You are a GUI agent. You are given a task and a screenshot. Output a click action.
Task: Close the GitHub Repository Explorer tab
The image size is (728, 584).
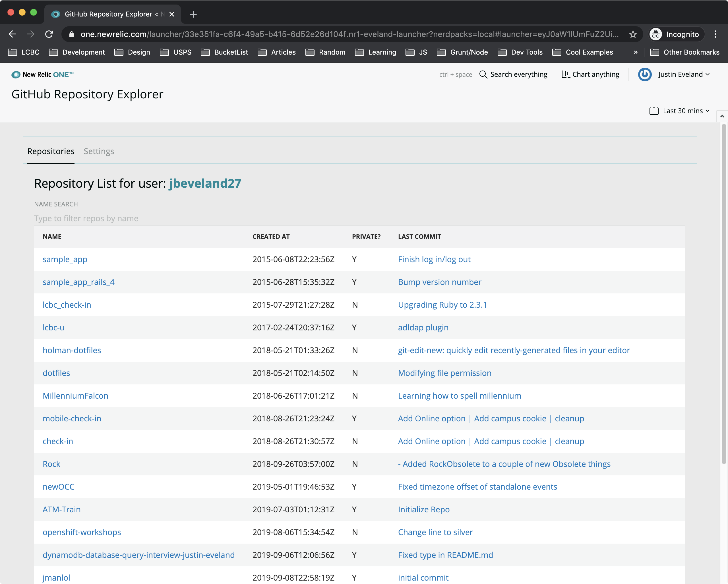172,14
